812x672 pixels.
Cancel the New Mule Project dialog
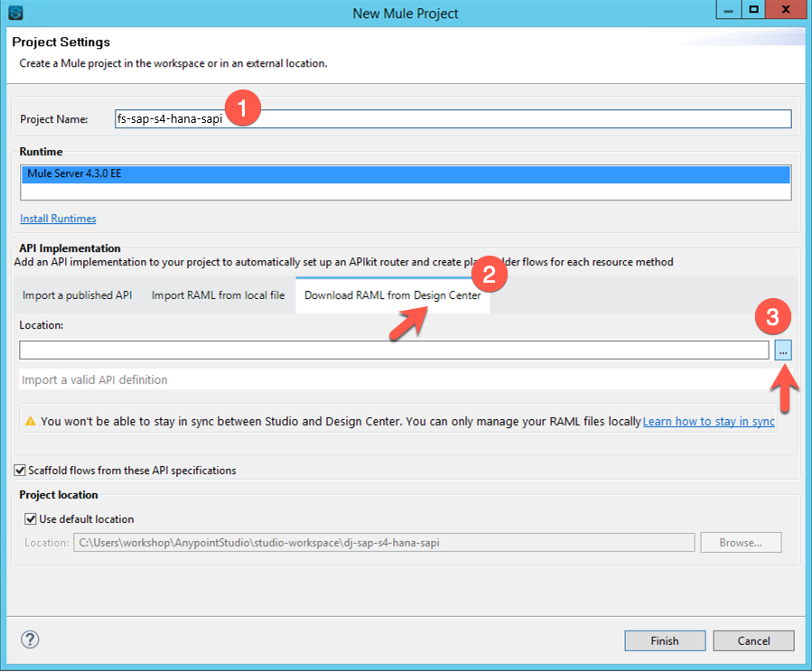(x=753, y=641)
